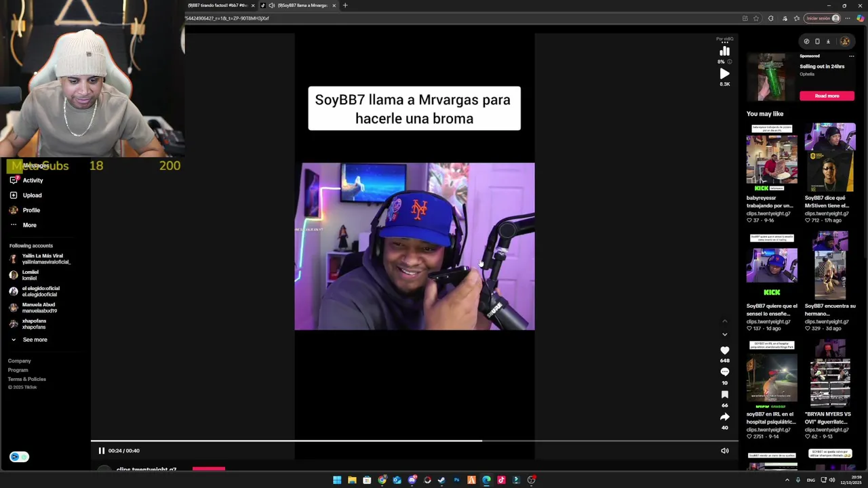868x488 pixels.
Task: Save the video with the bookmark icon
Action: (725, 394)
